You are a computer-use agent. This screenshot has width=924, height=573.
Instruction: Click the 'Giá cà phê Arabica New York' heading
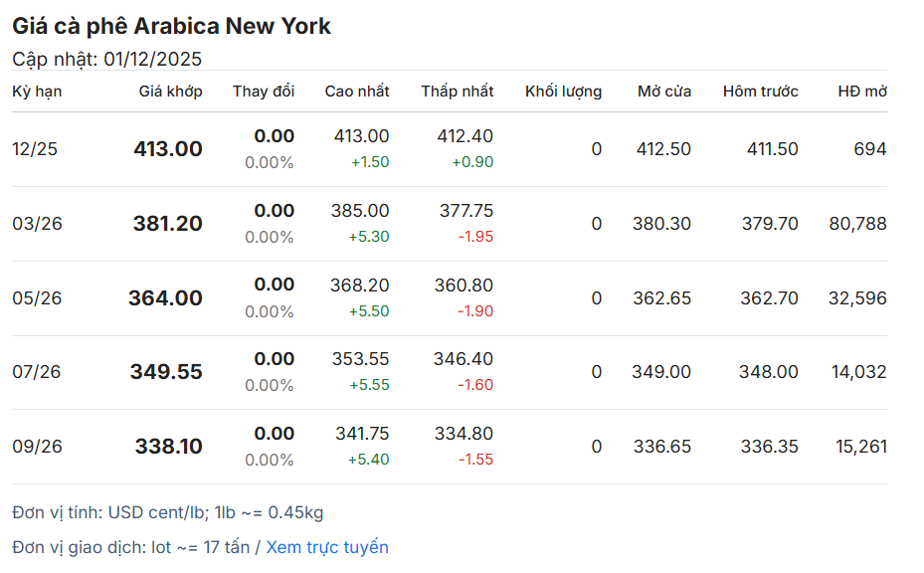pyautogui.click(x=171, y=27)
